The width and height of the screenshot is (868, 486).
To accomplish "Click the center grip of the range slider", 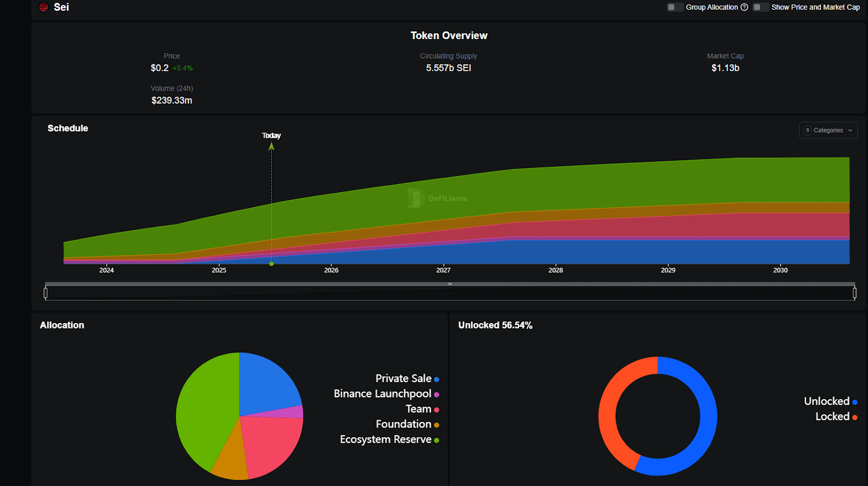I will (x=450, y=283).
